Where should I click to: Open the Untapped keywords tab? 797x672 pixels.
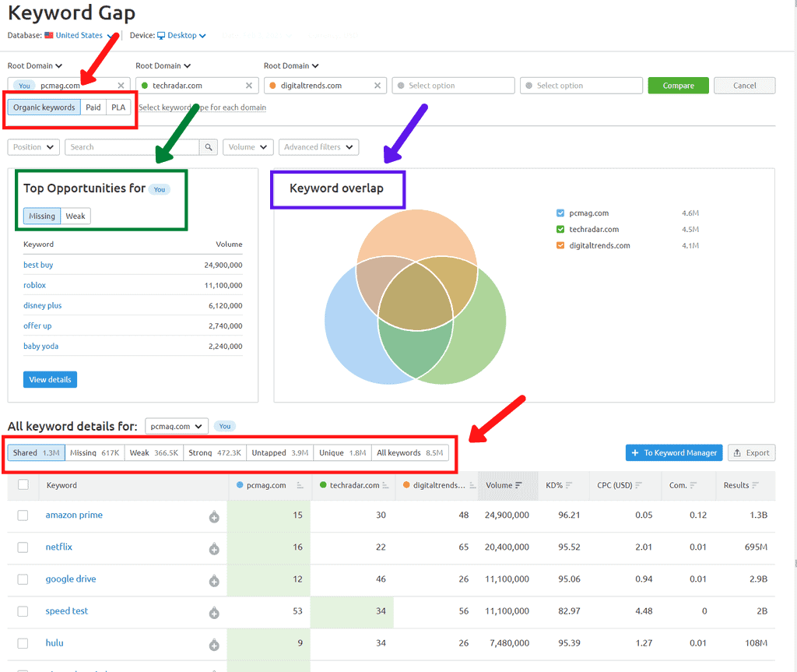[280, 452]
